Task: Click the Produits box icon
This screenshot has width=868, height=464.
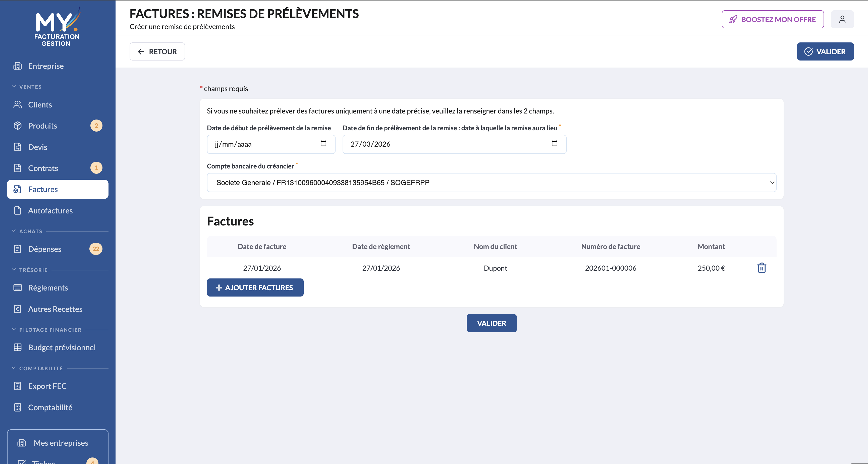Action: tap(18, 126)
